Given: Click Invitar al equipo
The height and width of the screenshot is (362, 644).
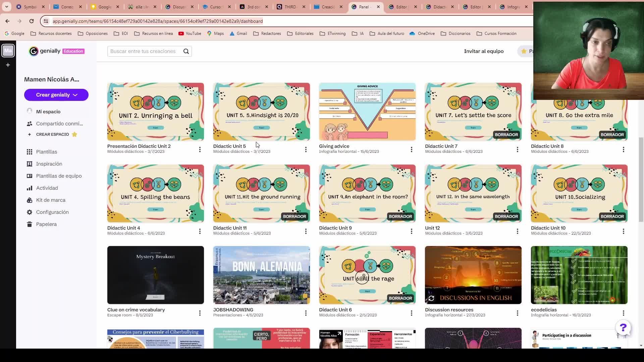Looking at the screenshot, I should pos(484,51).
